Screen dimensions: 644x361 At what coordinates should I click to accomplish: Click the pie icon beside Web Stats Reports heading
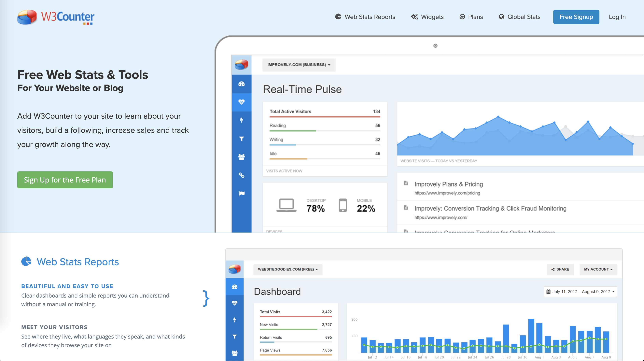[26, 261]
